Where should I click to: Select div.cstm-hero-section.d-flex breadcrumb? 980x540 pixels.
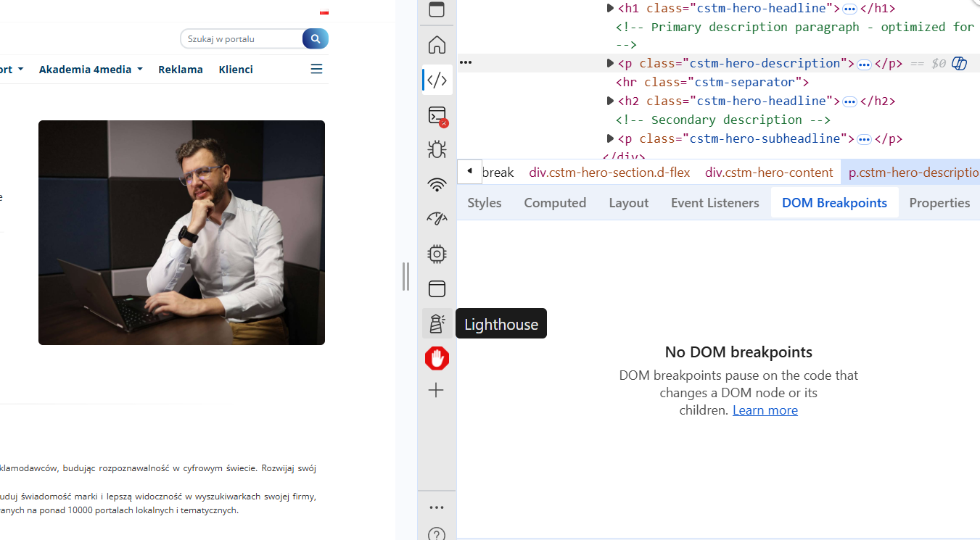pyautogui.click(x=609, y=173)
